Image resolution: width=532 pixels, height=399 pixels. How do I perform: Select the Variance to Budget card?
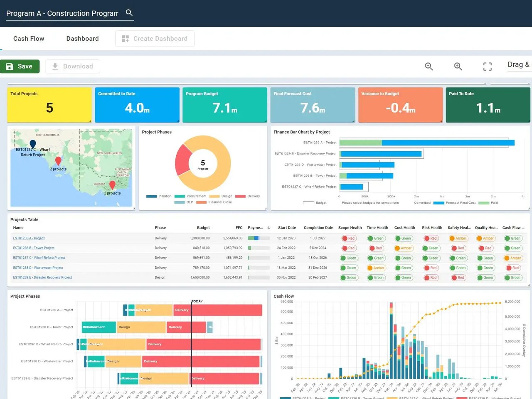pos(400,105)
